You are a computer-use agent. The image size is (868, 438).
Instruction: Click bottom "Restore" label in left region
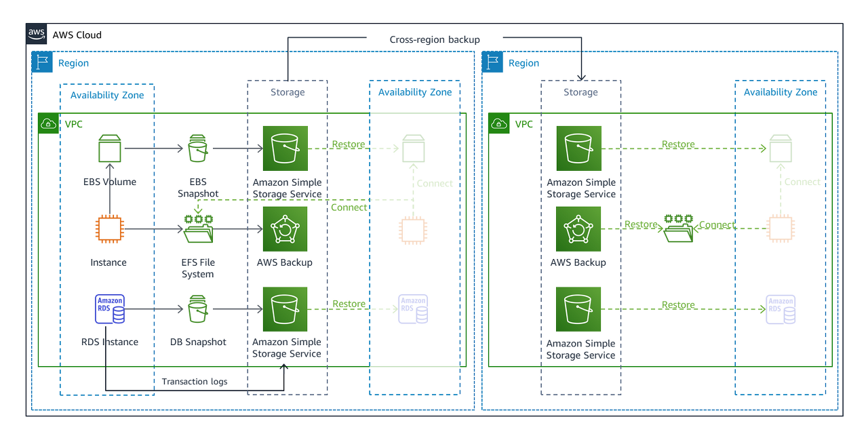click(x=349, y=304)
